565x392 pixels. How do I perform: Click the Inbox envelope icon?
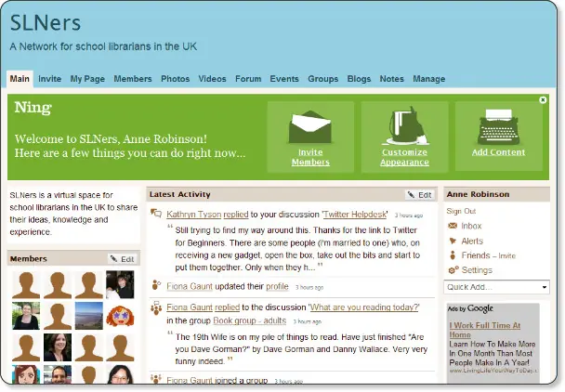pos(453,226)
